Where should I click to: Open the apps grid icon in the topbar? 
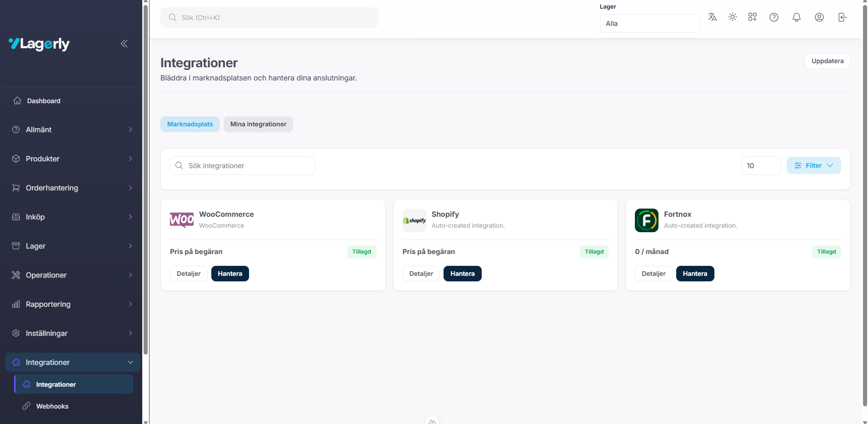[x=752, y=17]
